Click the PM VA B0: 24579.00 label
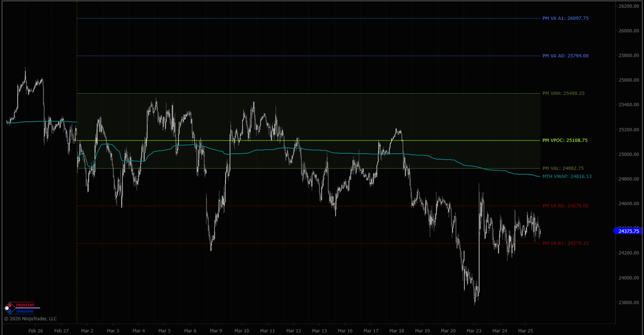Viewport: 644px width, 335px height. [x=566, y=206]
